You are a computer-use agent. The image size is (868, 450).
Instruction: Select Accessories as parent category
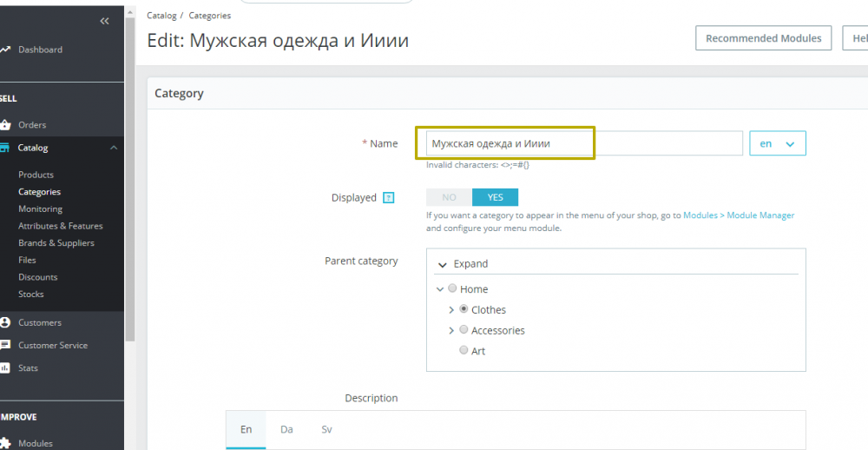464,329
